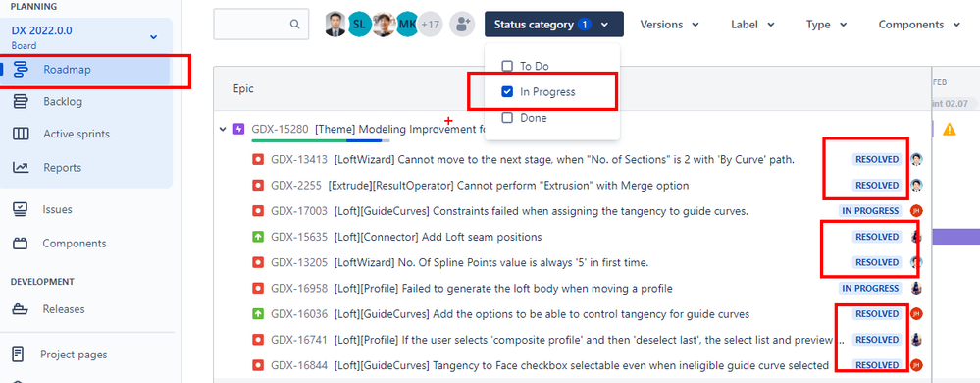Screen dimensions: 980x383
Task: Open the Versions filter dropdown
Action: tap(669, 25)
